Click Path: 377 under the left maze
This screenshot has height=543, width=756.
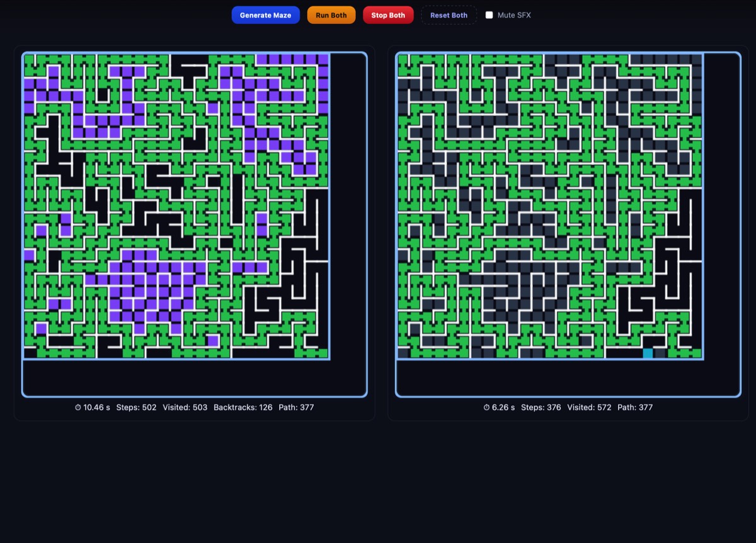coord(296,408)
